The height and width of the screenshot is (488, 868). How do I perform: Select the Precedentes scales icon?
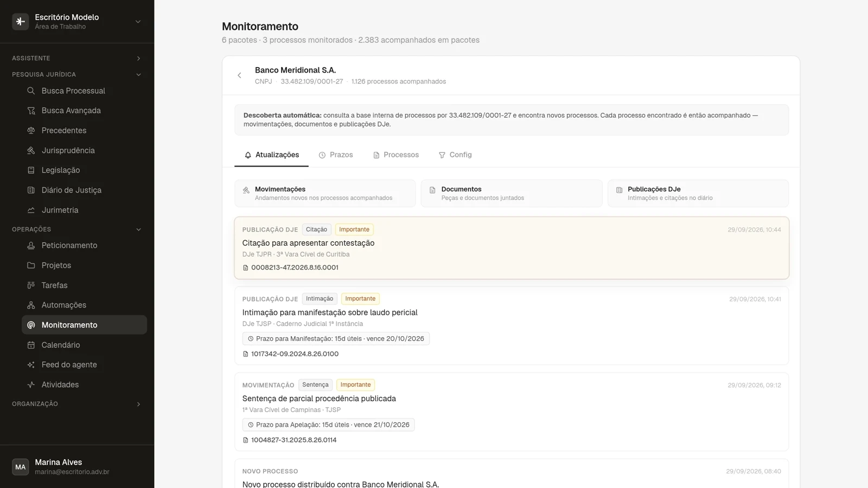(31, 131)
